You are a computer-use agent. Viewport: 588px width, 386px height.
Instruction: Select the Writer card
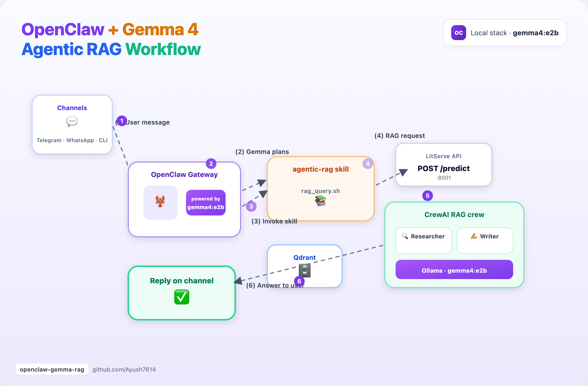tap(485, 241)
